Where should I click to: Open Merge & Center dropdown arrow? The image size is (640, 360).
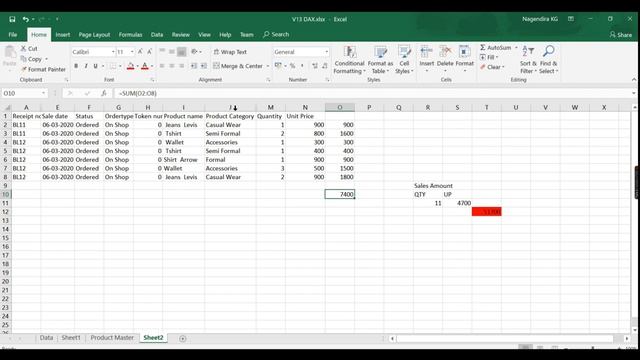click(x=268, y=66)
